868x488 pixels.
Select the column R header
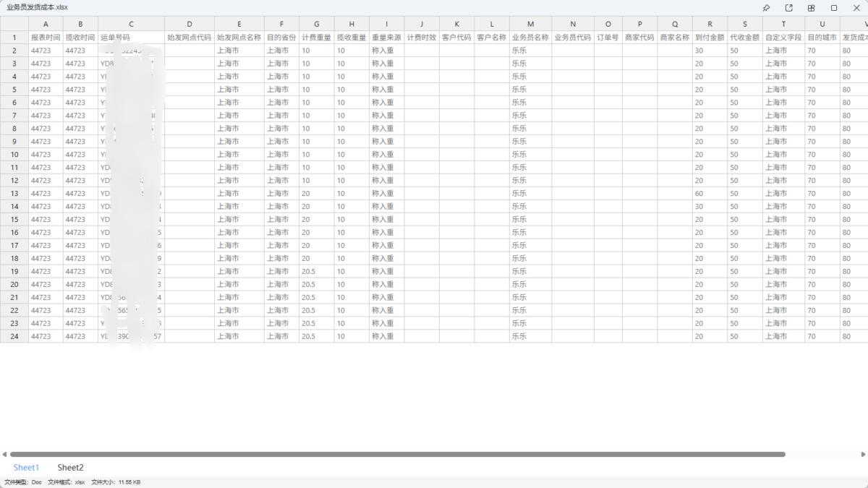click(x=710, y=24)
